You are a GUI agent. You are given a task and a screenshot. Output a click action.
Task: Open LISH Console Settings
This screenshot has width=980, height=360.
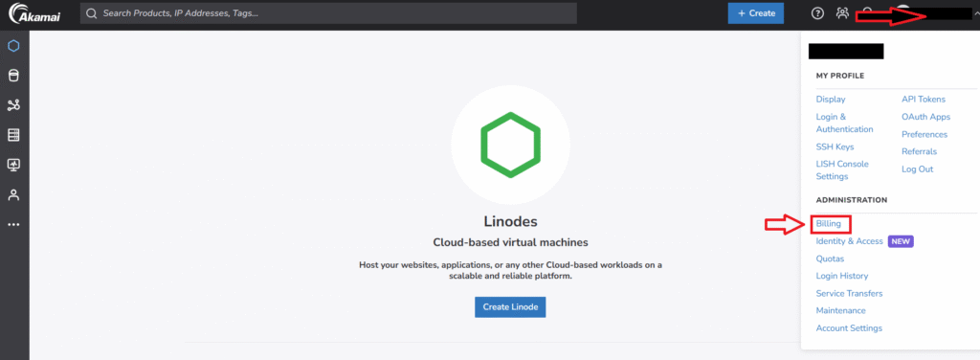point(842,170)
